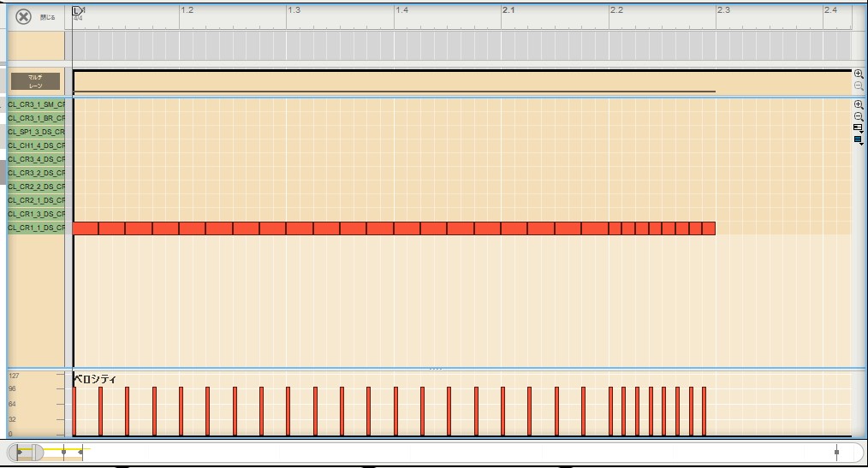Select the first red note at bar 1
The height and width of the screenshot is (468, 868).
tap(86, 228)
